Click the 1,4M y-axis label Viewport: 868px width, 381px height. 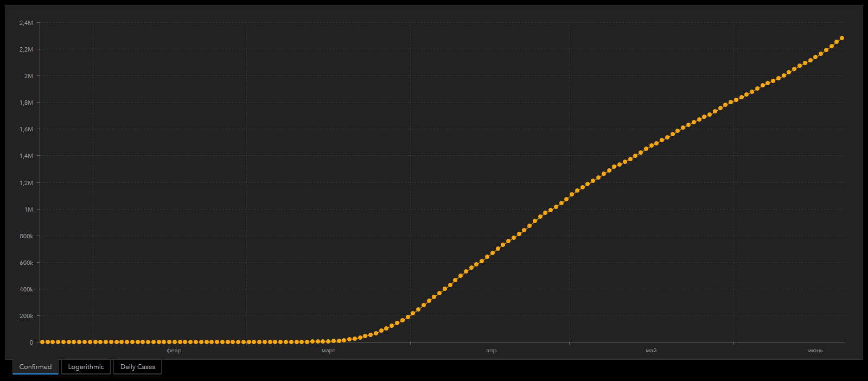(26, 156)
